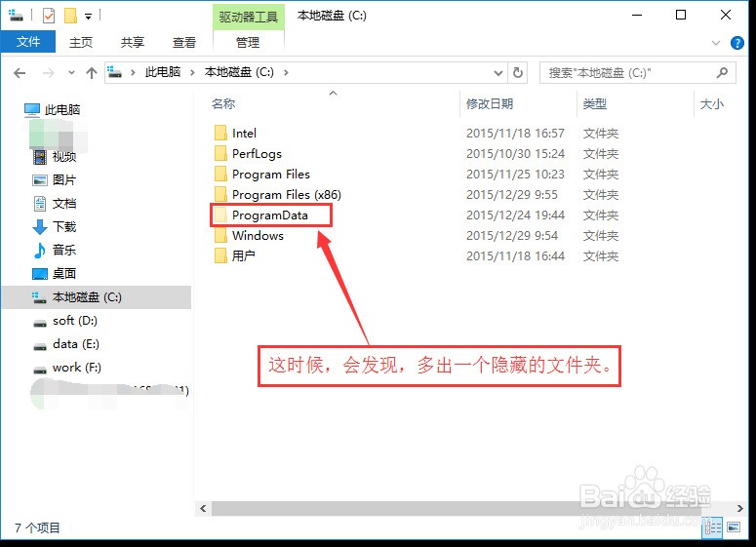Switch to the 主页 ribbon tab
This screenshot has height=547, width=756.
point(81,42)
